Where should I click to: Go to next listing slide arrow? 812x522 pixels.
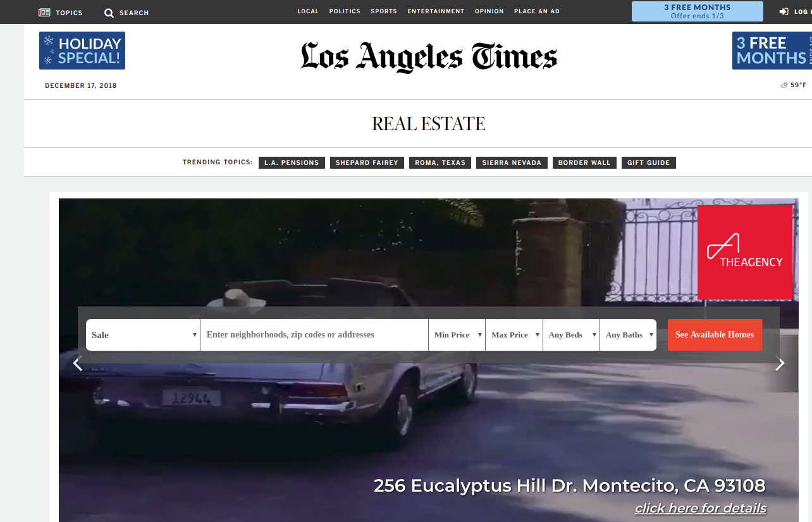pyautogui.click(x=780, y=364)
